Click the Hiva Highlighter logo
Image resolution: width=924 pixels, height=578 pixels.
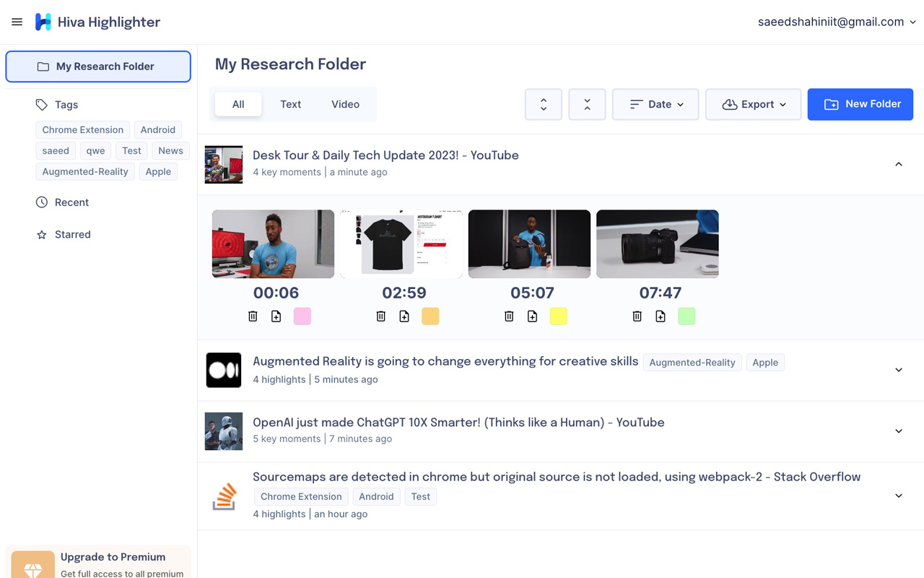tap(43, 22)
